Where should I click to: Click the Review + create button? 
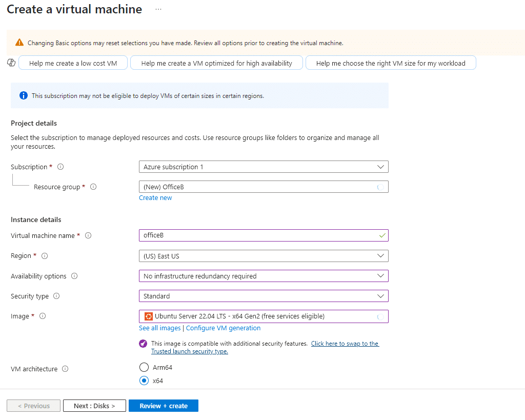click(x=163, y=406)
